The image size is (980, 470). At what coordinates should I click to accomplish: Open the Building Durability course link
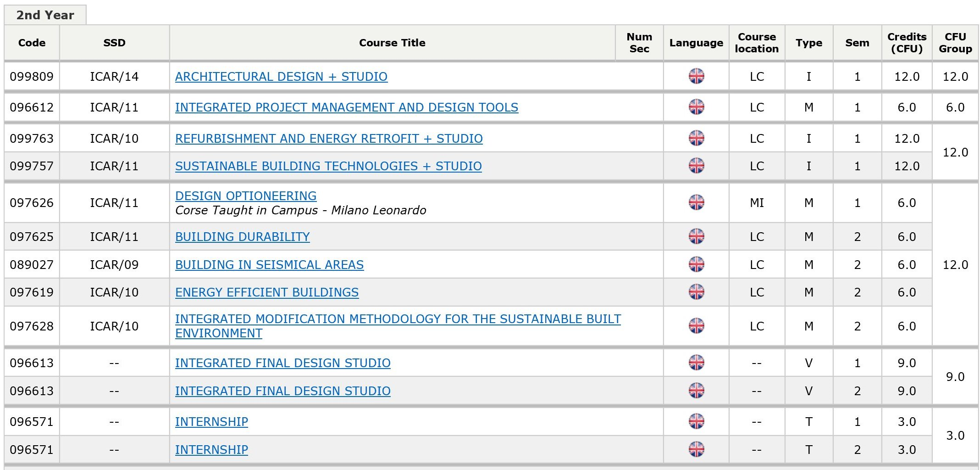[242, 237]
